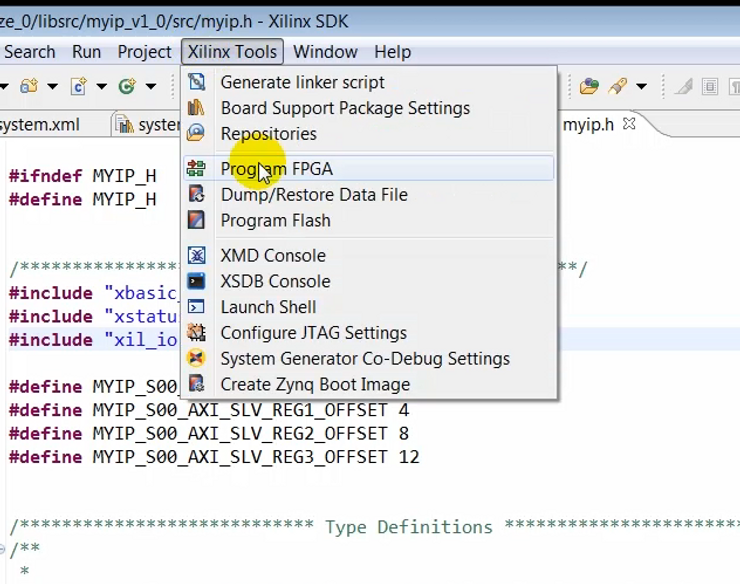
Task: Click the Create Zynq Boot Image icon
Action: coord(196,383)
